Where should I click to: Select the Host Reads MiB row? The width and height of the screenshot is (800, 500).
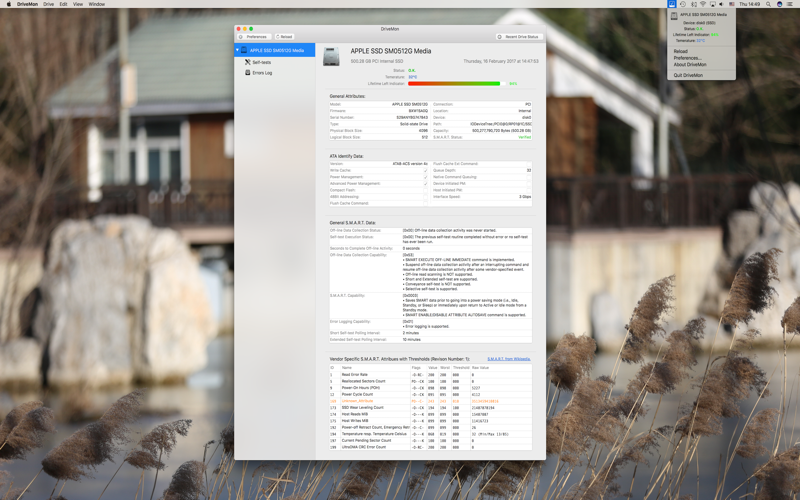pyautogui.click(x=430, y=414)
